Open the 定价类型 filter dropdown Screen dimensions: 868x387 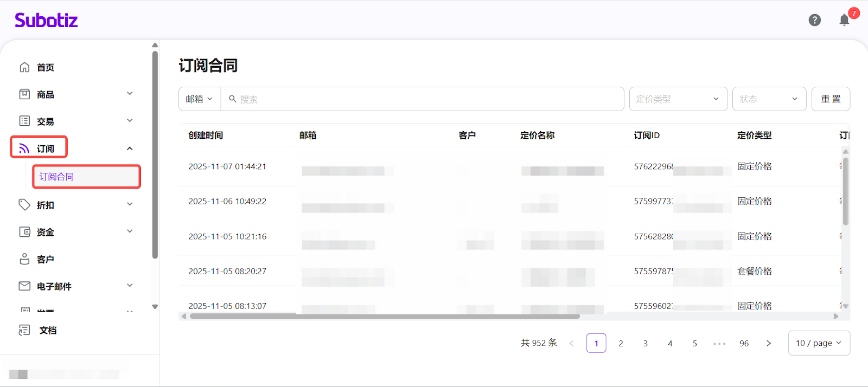[x=678, y=99]
